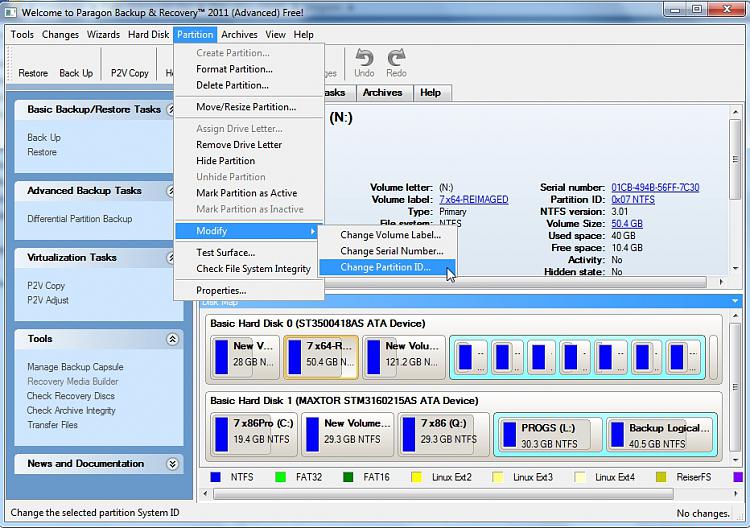The height and width of the screenshot is (528, 750).
Task: Select the 7x86Pro (C:) partition
Action: pyautogui.click(x=254, y=434)
